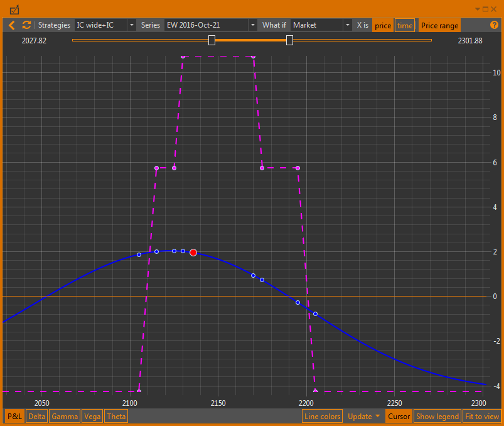Close the chart window

[494, 9]
